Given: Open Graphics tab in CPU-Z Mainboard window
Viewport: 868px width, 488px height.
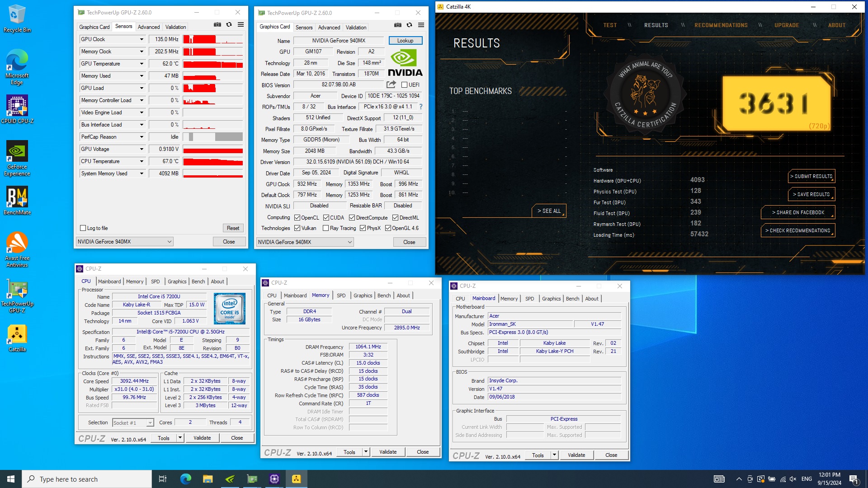Looking at the screenshot, I should (551, 299).
